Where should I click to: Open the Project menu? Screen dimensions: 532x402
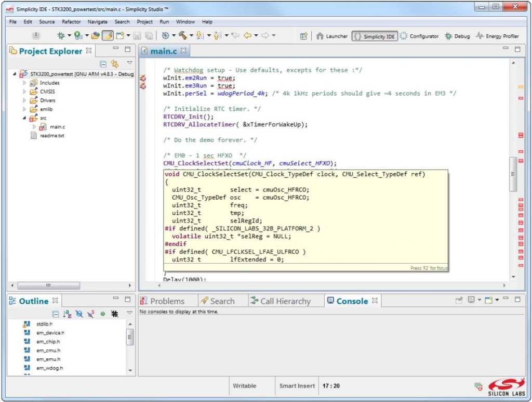click(x=144, y=22)
